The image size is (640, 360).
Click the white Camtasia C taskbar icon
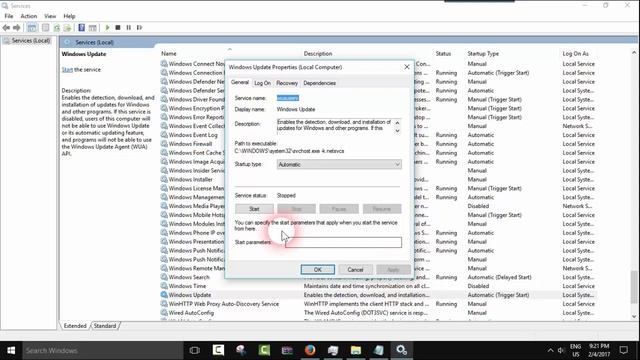tap(218, 350)
